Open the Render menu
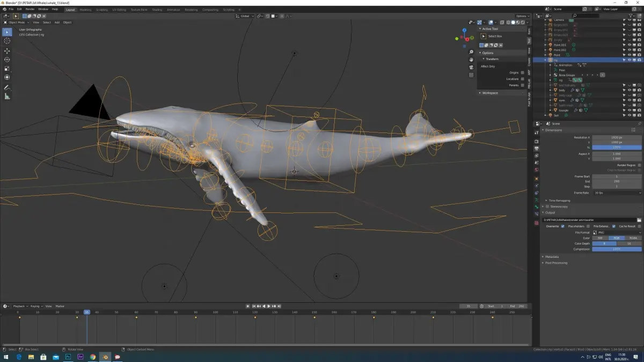This screenshot has width=644, height=362. (x=30, y=9)
